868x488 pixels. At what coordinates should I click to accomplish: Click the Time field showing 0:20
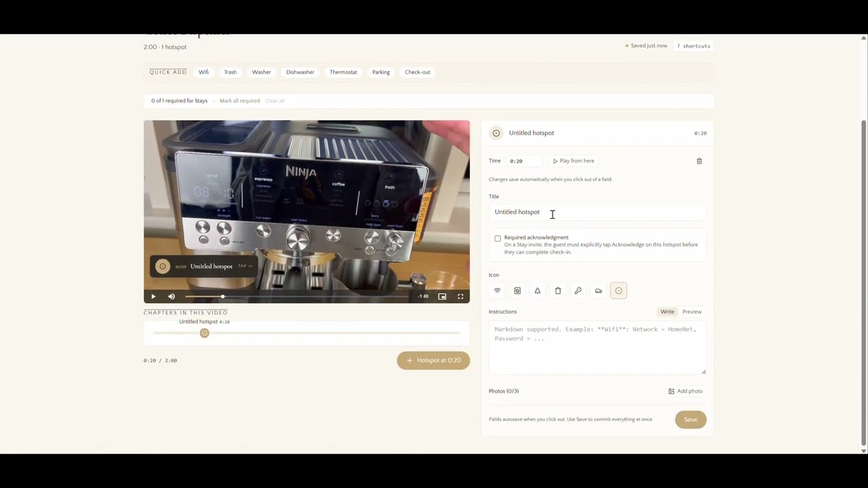[525, 161]
